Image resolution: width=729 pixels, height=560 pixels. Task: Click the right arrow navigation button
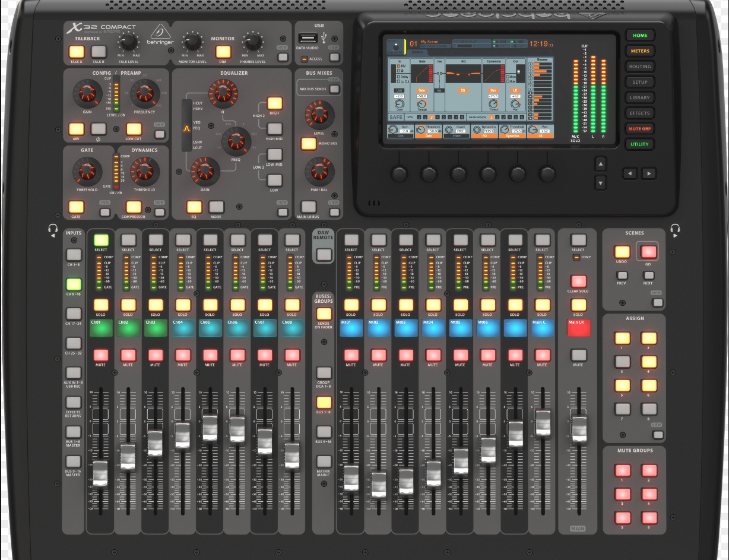649,173
